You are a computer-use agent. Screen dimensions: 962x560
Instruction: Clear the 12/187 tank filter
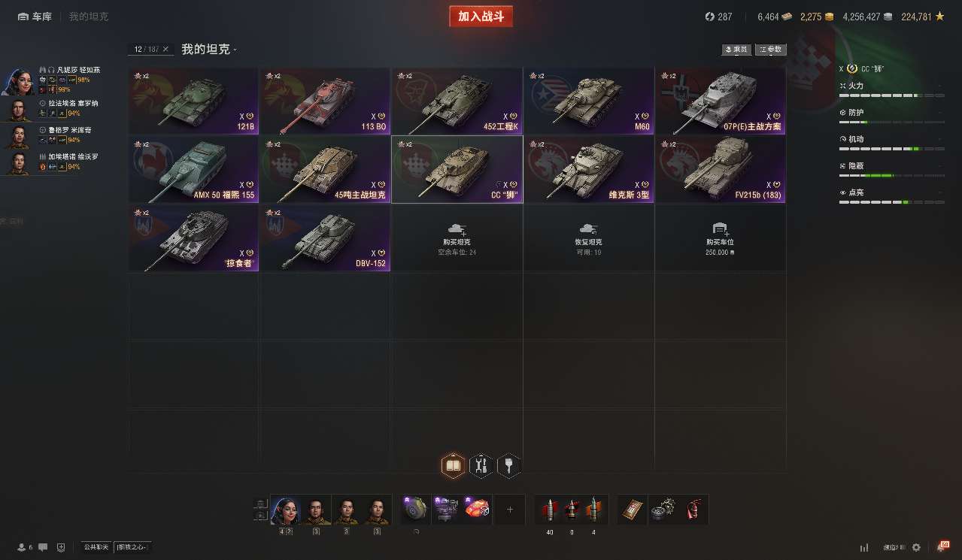[x=165, y=49]
